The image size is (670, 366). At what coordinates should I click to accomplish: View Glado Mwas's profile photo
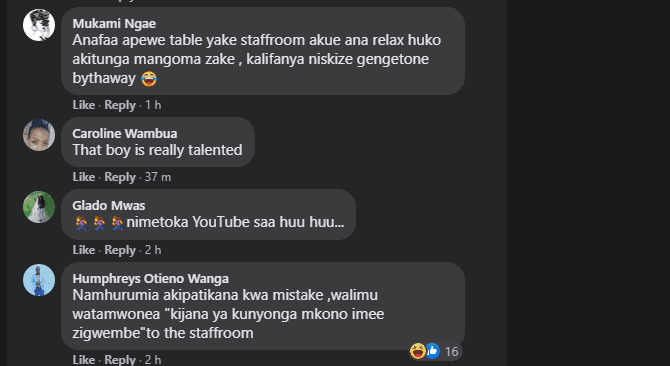point(39,207)
